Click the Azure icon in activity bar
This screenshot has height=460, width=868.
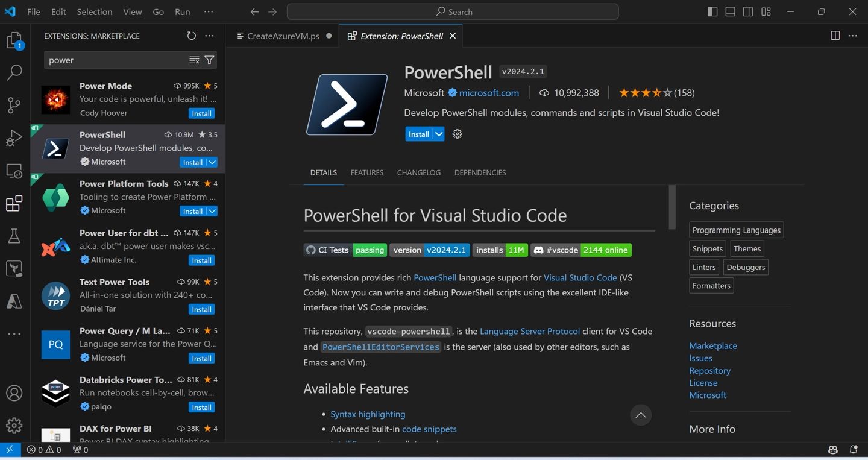coord(14,301)
